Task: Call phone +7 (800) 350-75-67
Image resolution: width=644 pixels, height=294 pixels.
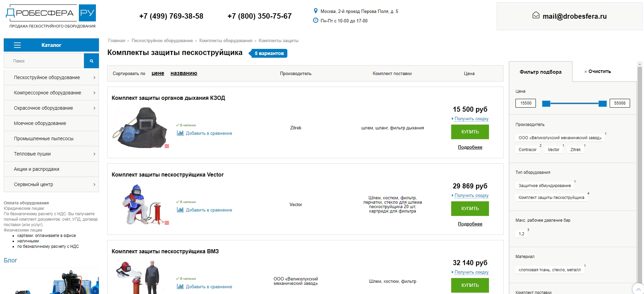Action: (259, 16)
